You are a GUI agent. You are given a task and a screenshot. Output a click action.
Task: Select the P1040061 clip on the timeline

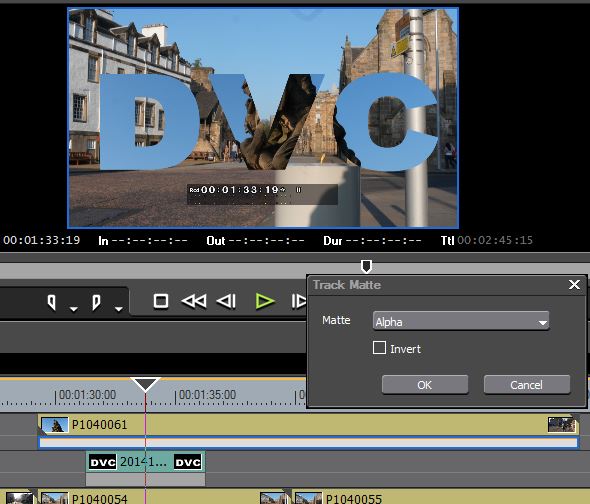pos(309,425)
